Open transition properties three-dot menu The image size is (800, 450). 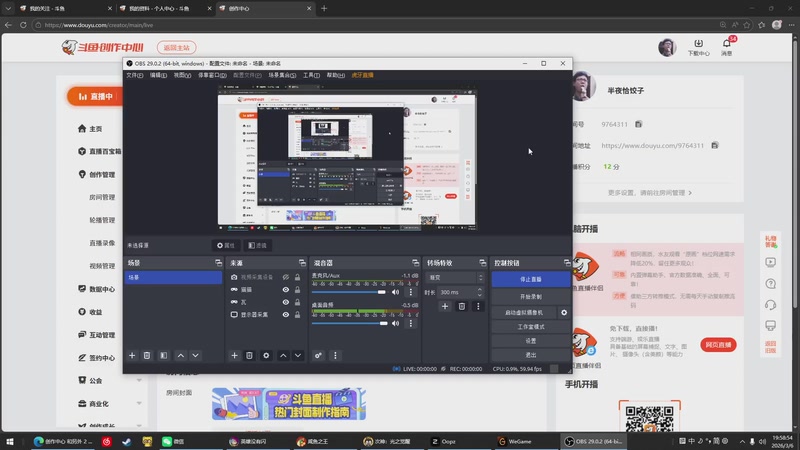pos(478,306)
